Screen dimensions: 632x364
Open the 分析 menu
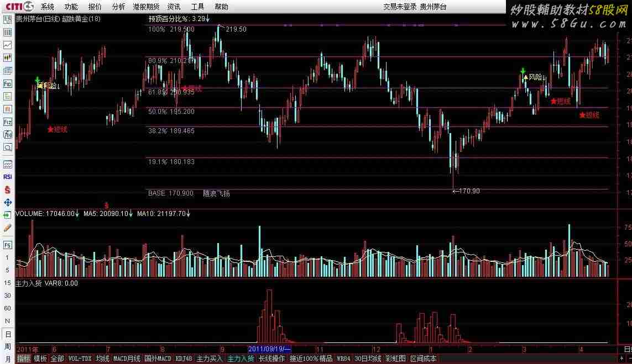click(x=118, y=7)
